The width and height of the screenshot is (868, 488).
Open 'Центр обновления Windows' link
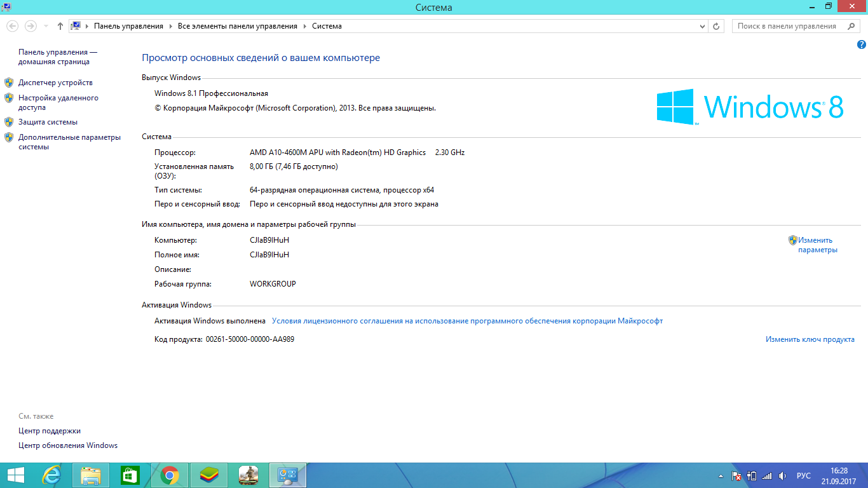pyautogui.click(x=68, y=445)
